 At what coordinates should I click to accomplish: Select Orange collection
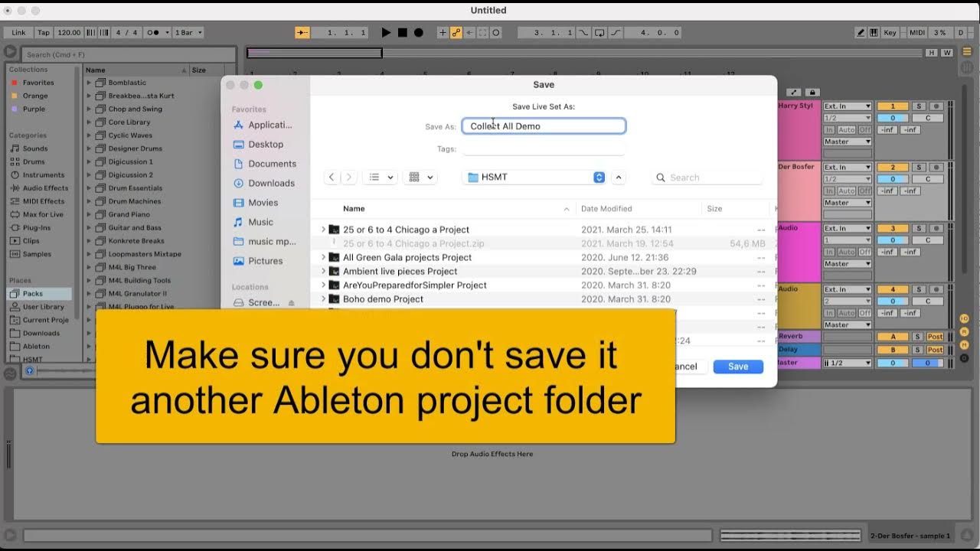point(35,96)
